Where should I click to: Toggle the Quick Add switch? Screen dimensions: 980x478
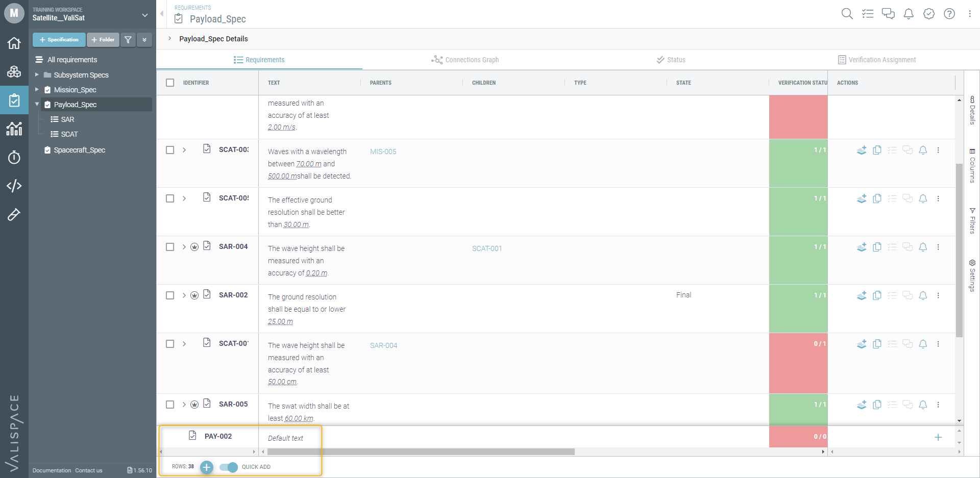pos(229,467)
